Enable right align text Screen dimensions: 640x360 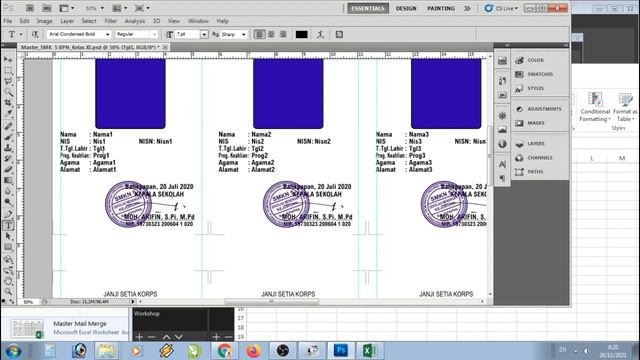point(283,34)
